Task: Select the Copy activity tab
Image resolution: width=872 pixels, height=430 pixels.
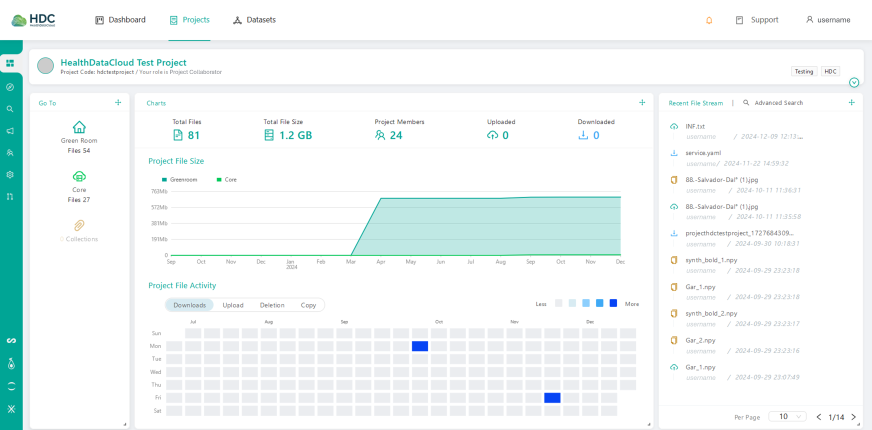Action: tap(308, 305)
